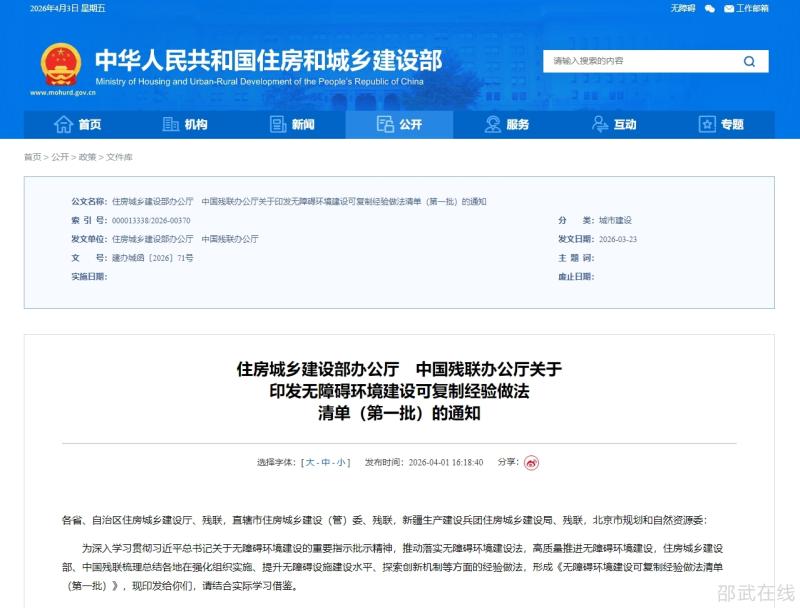
Task: Open the 机构 navigation tab
Action: 185,124
